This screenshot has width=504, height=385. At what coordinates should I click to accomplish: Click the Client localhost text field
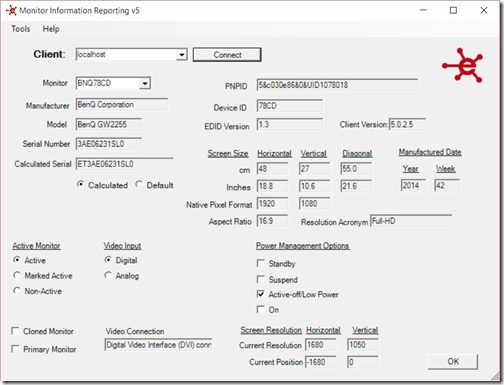pyautogui.click(x=126, y=54)
